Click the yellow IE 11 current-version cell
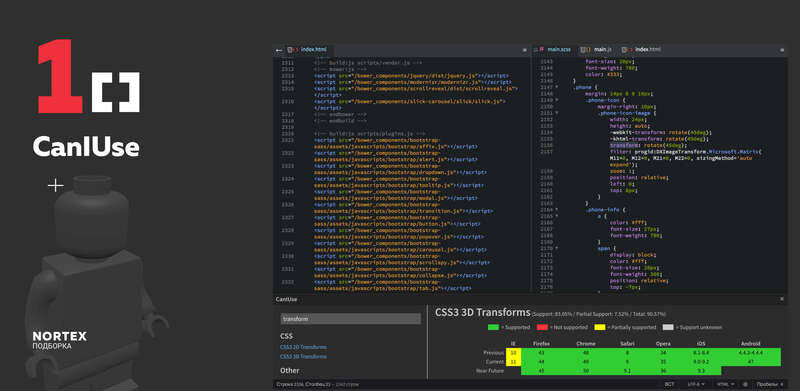The height and width of the screenshot is (391, 800). pyautogui.click(x=513, y=362)
